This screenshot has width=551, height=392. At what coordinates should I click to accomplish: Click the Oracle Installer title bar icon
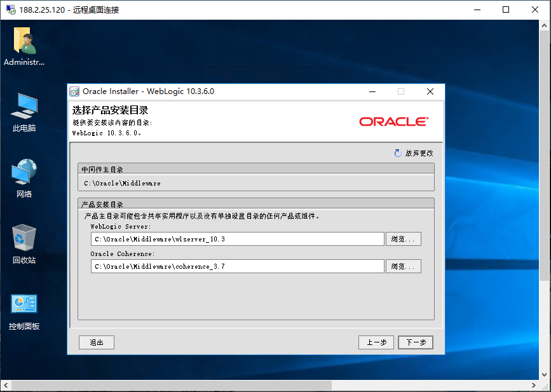(74, 91)
